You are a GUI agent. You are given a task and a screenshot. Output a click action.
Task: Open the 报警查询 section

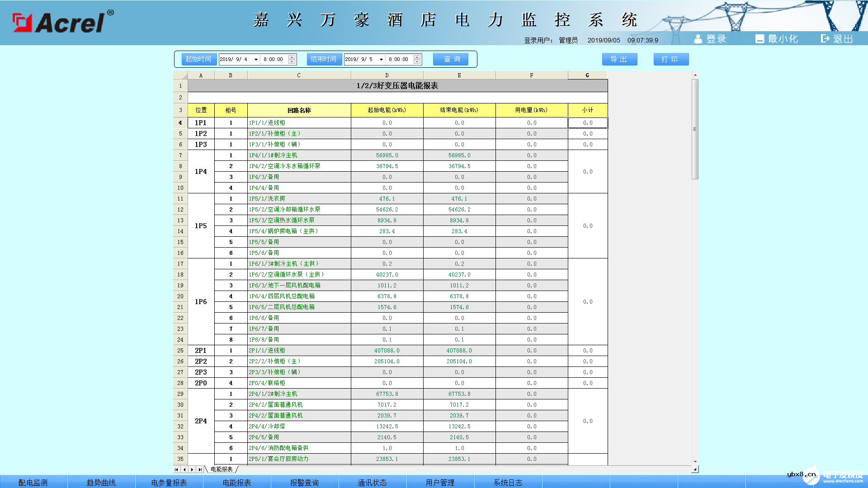(x=304, y=482)
